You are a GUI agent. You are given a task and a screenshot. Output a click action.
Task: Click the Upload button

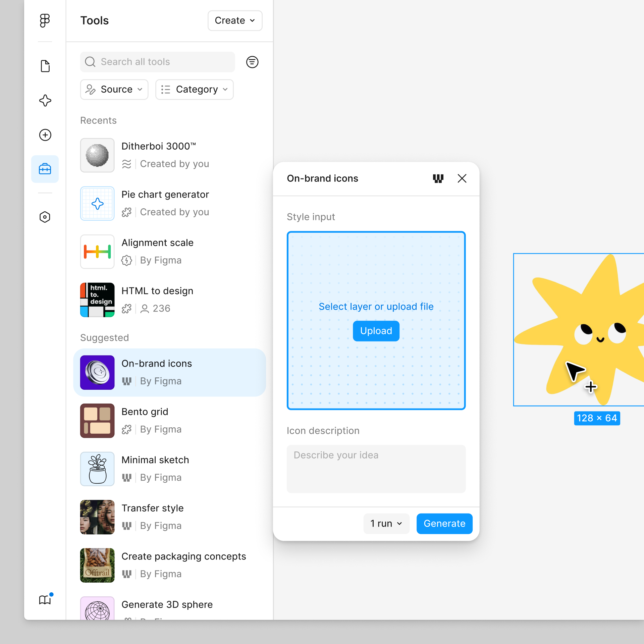pyautogui.click(x=376, y=331)
